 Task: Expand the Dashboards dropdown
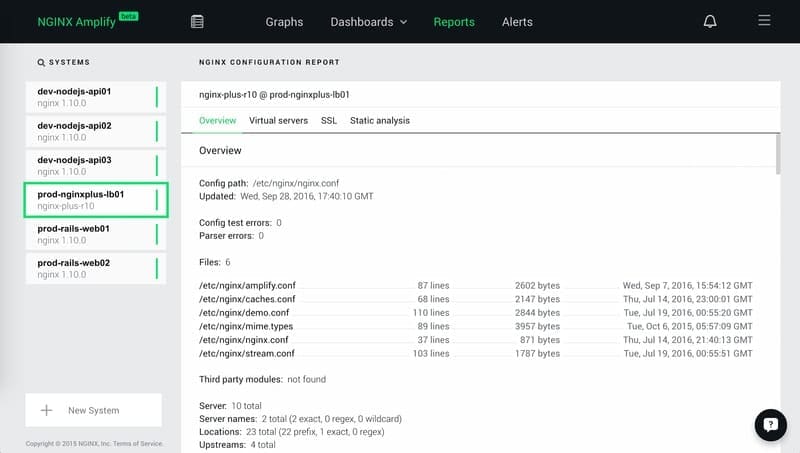[x=368, y=22]
